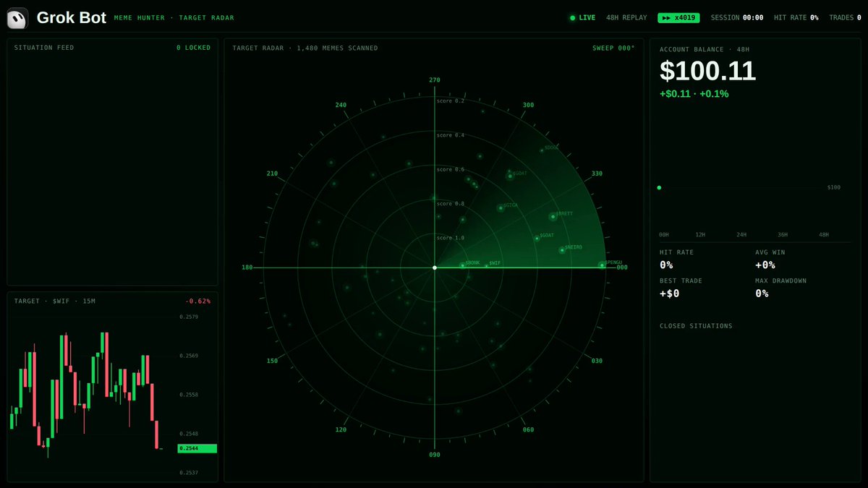This screenshot has width=868, height=488.
Task: Click the highlighted 0.2544 current price tag
Action: click(x=197, y=448)
